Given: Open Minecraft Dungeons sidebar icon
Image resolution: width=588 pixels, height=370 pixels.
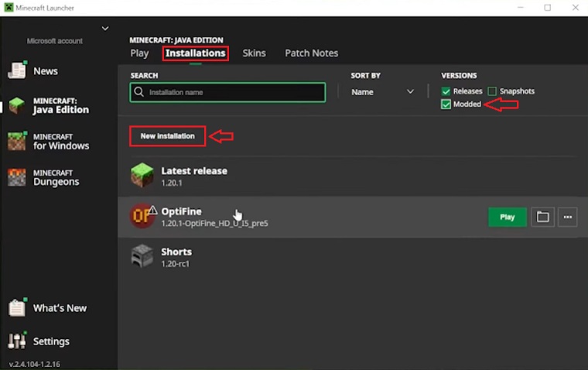Looking at the screenshot, I should click(17, 177).
